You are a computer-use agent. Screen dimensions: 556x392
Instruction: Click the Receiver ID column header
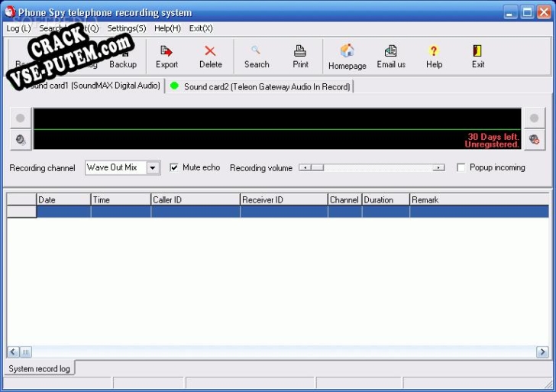coord(284,199)
